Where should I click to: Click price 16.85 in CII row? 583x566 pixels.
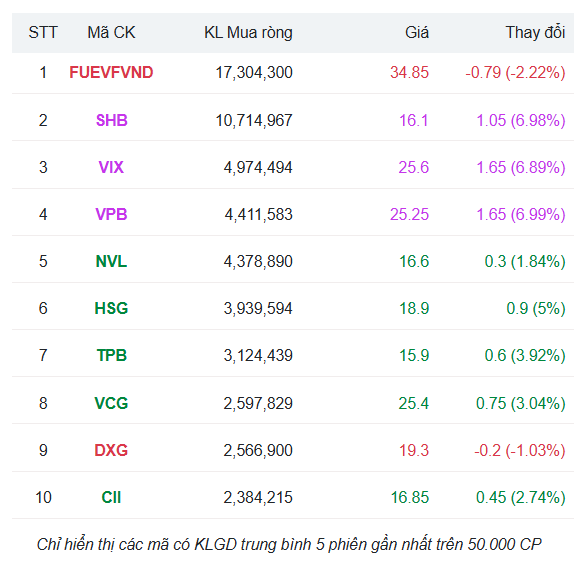pyautogui.click(x=410, y=498)
